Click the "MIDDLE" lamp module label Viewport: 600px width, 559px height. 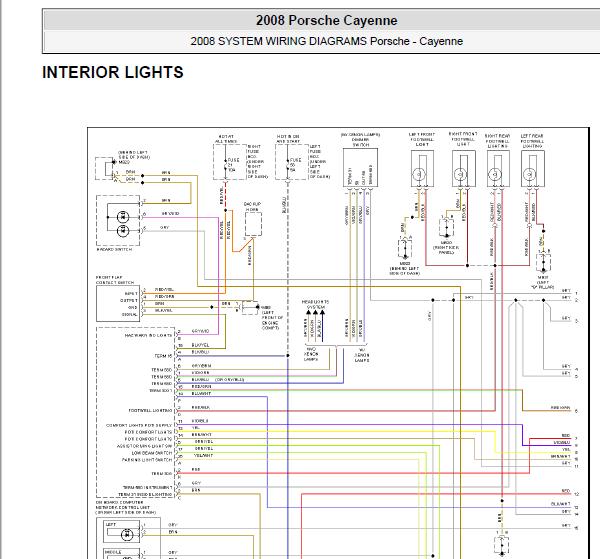[113, 552]
